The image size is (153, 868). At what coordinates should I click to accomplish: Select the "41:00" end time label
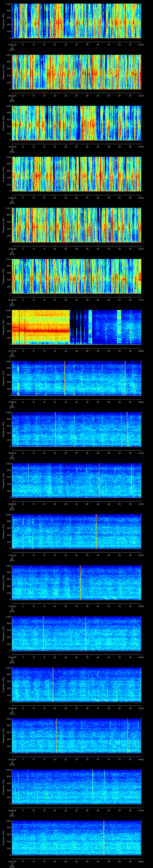141,504
